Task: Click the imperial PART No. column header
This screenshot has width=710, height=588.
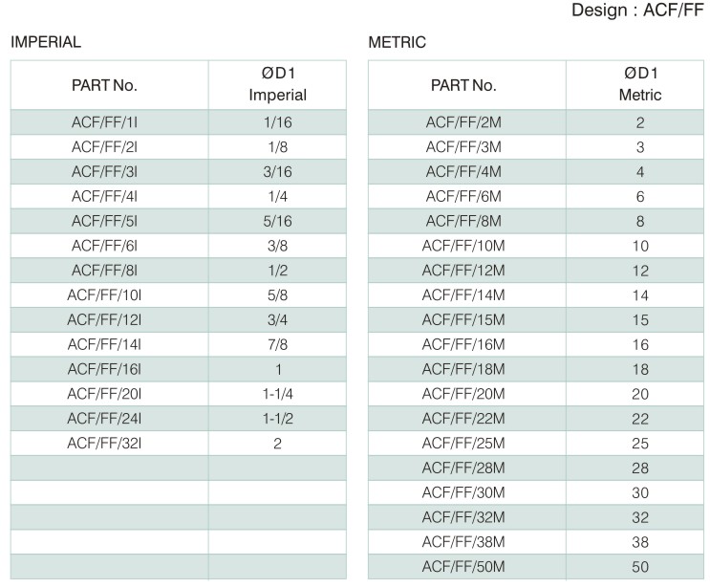Action: (104, 85)
